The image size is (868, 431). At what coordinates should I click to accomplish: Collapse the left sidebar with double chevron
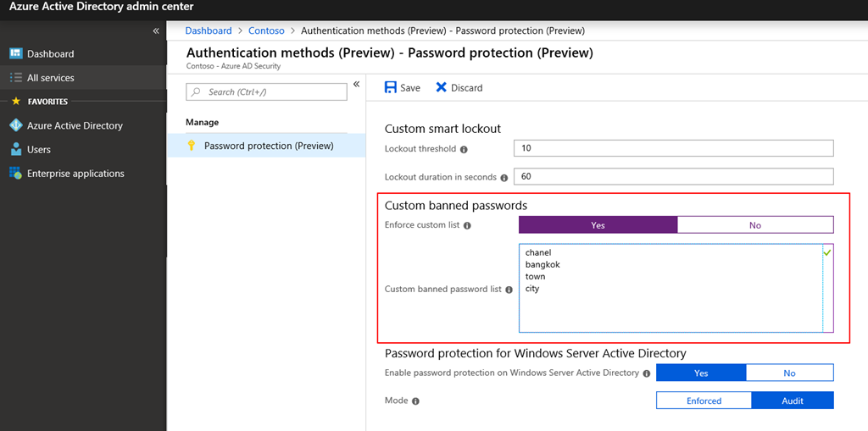156,30
